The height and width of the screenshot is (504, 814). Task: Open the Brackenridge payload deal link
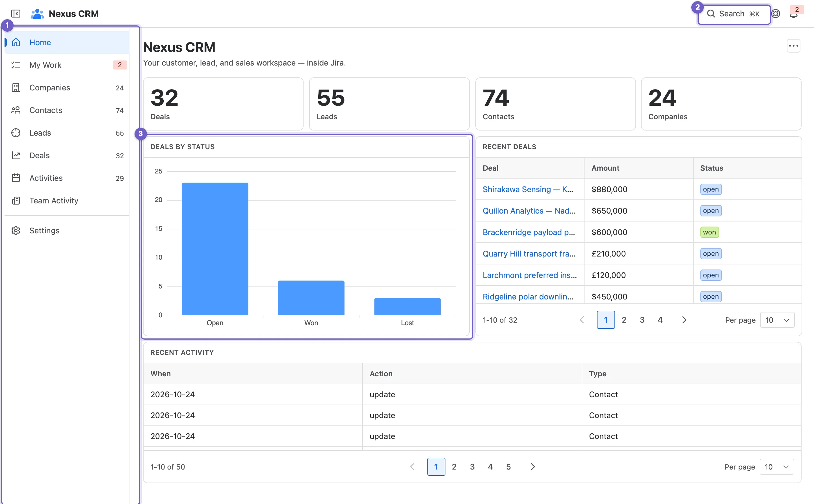(529, 232)
